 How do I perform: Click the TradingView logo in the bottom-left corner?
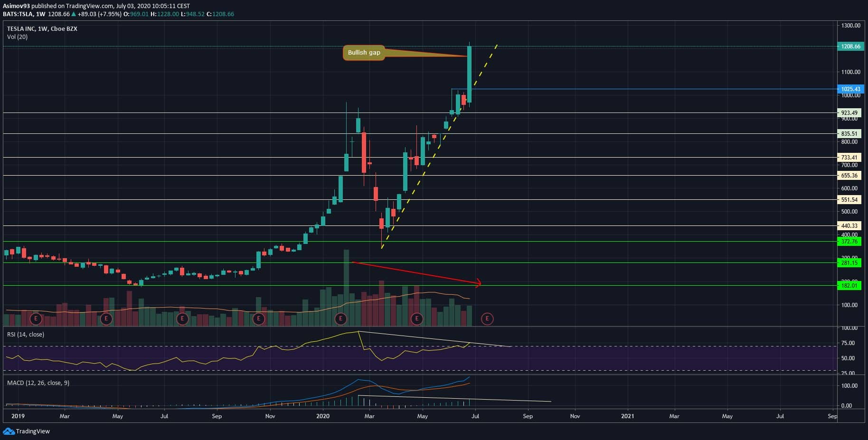click(26, 431)
